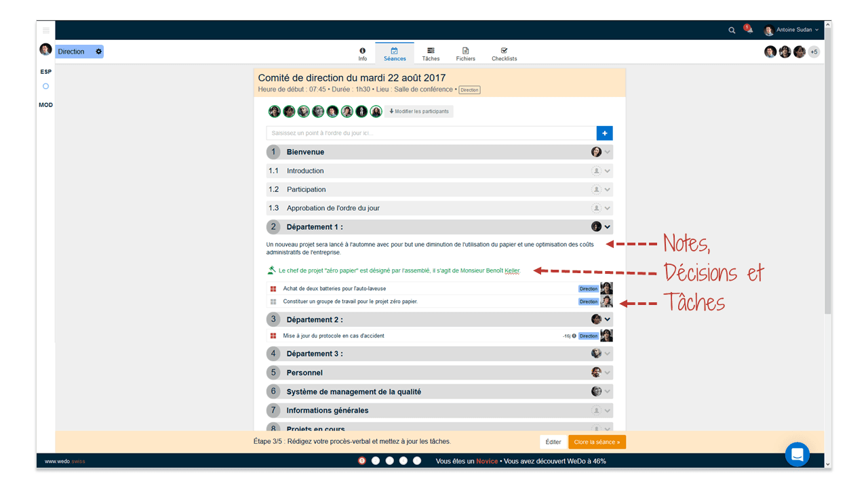
Task: Collapse the Département 1 section chevron
Action: [608, 227]
